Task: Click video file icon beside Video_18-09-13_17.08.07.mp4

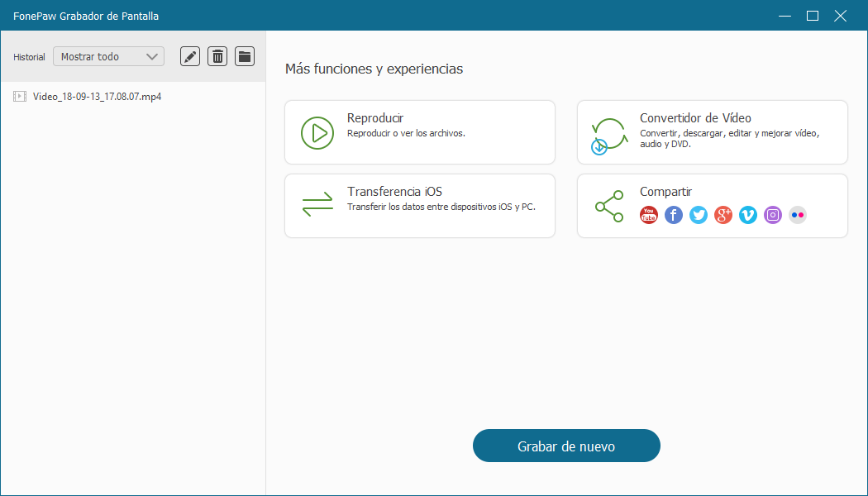Action: (x=20, y=97)
